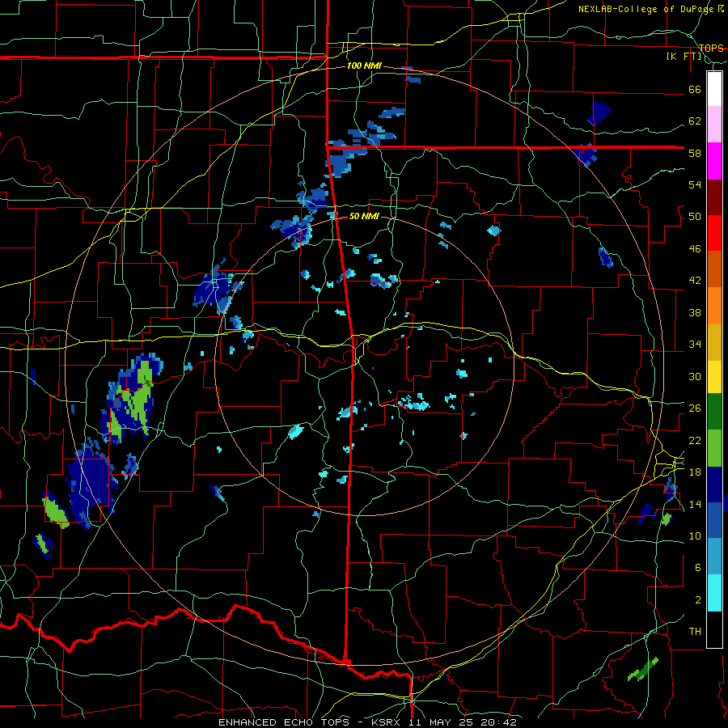Click the 22 legend value
The image size is (728, 728).
(695, 440)
